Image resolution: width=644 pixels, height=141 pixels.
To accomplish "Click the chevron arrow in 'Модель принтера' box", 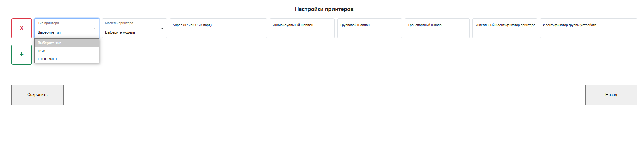I will click(162, 28).
